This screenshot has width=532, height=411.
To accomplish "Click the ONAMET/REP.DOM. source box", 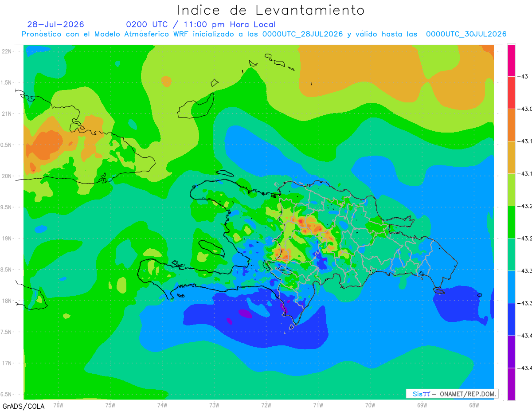I will pos(452,394).
